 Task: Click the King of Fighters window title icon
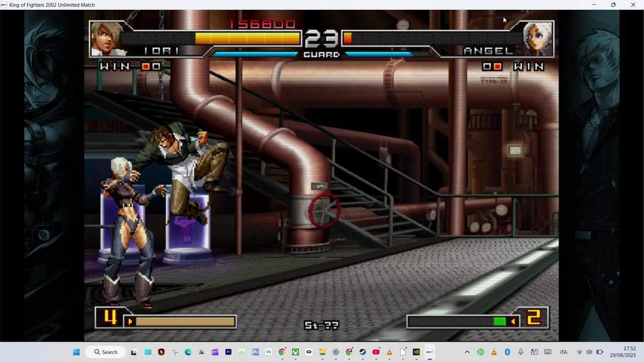click(4, 5)
